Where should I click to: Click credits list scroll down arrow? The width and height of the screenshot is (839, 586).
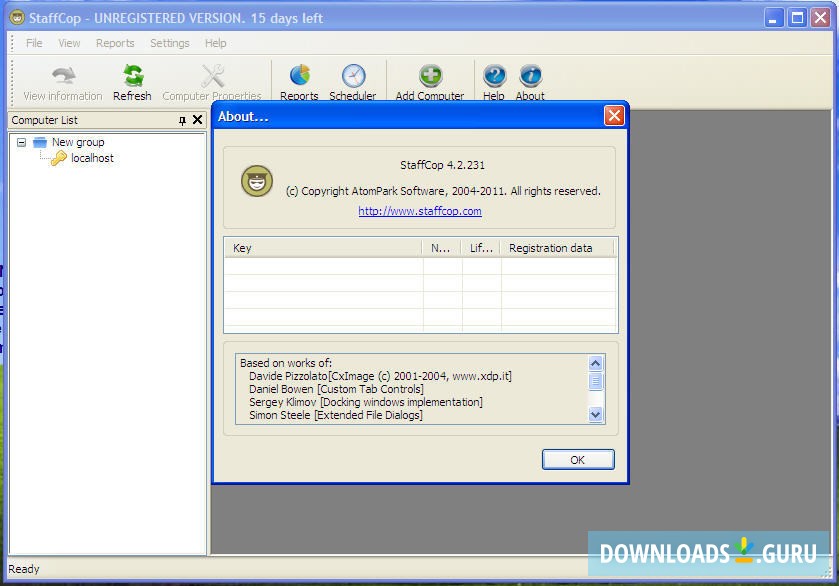pos(596,414)
